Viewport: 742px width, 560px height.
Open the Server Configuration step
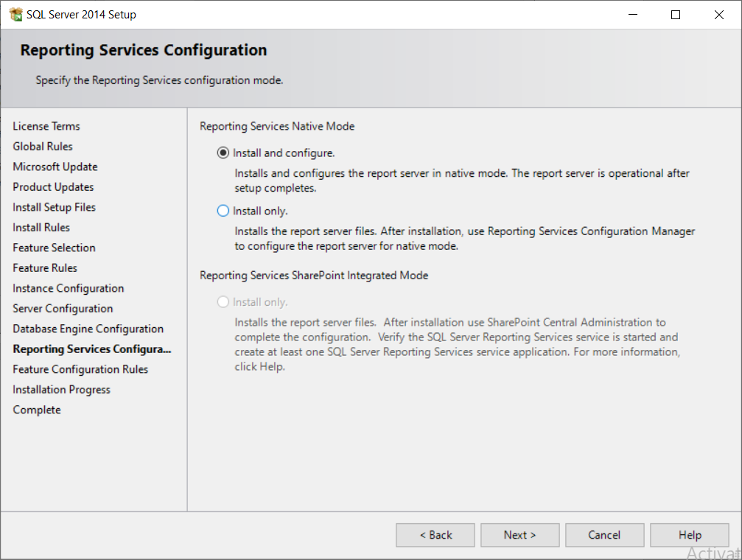63,309
